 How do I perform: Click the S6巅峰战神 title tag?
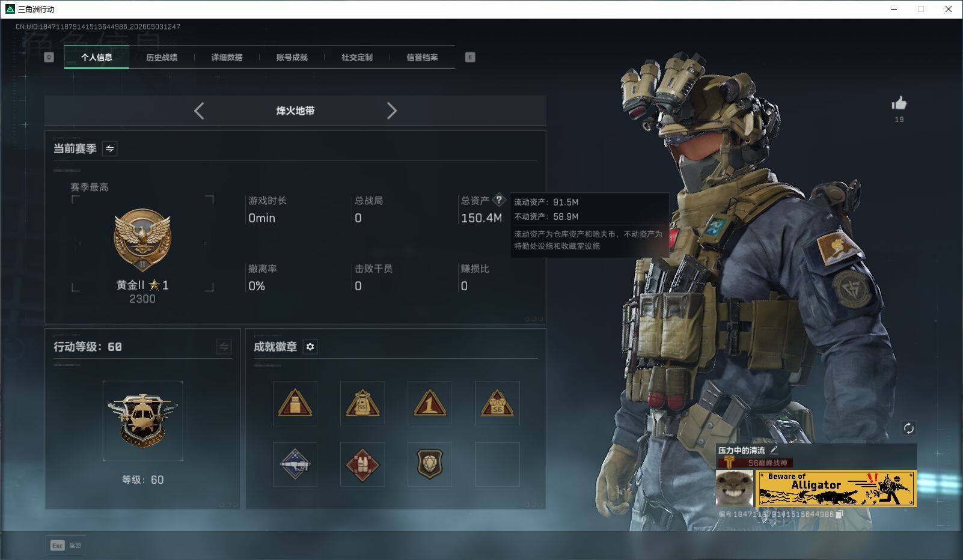pyautogui.click(x=756, y=463)
